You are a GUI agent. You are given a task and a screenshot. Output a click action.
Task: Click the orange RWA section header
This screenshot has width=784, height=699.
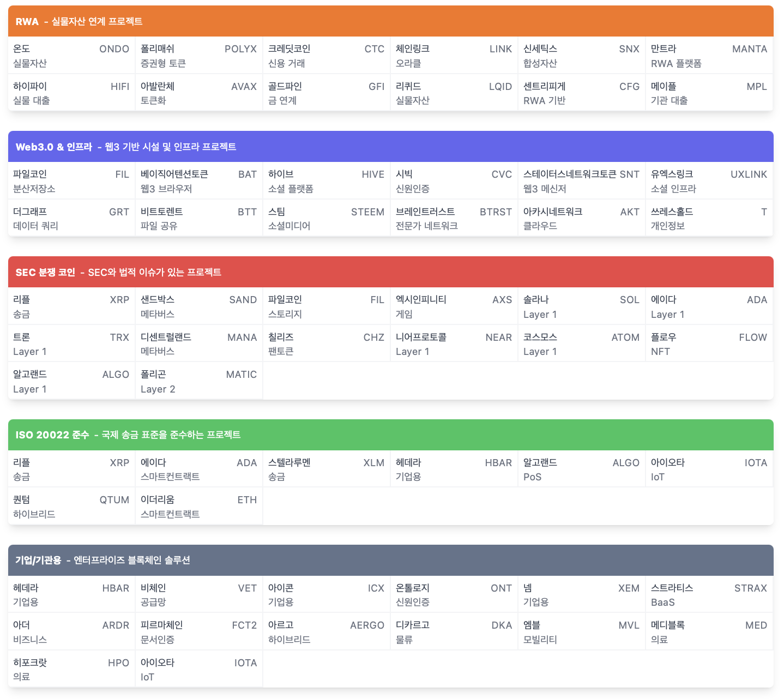pos(390,21)
